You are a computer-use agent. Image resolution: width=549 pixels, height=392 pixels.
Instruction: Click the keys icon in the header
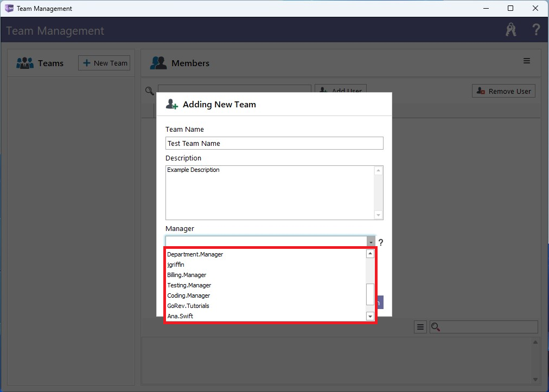pyautogui.click(x=511, y=30)
